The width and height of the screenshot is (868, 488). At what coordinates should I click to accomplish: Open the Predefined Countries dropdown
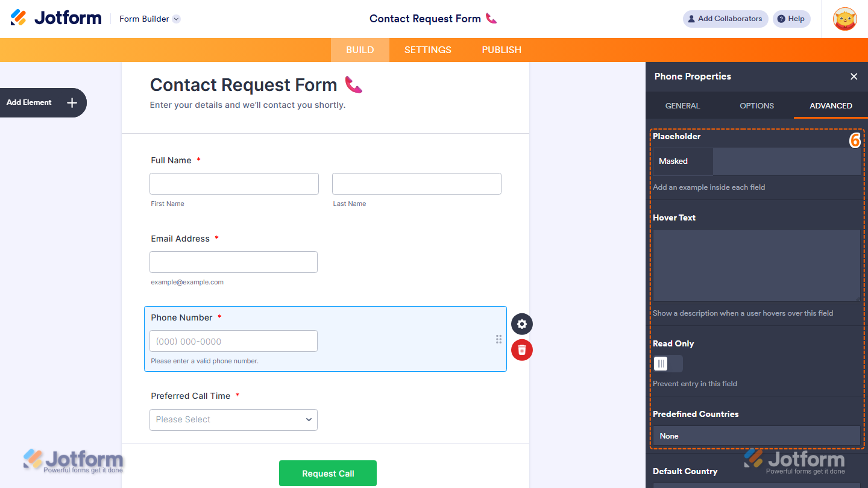pos(756,436)
